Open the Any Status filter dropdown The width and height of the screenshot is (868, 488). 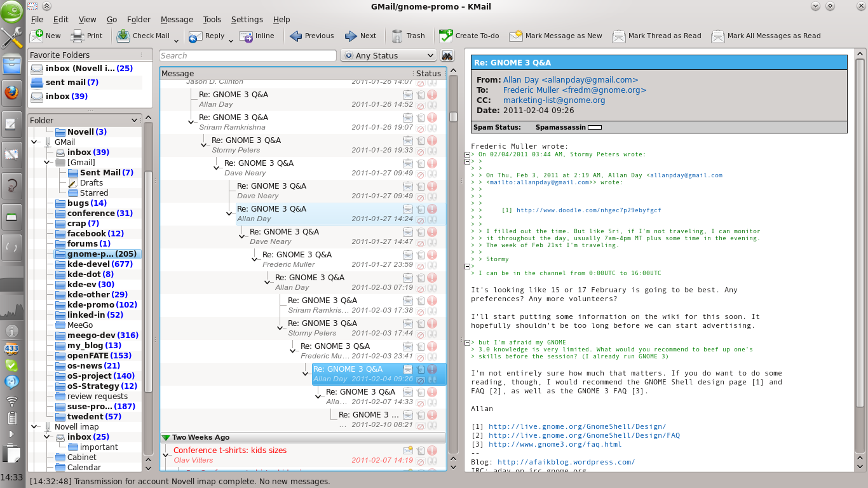point(388,55)
